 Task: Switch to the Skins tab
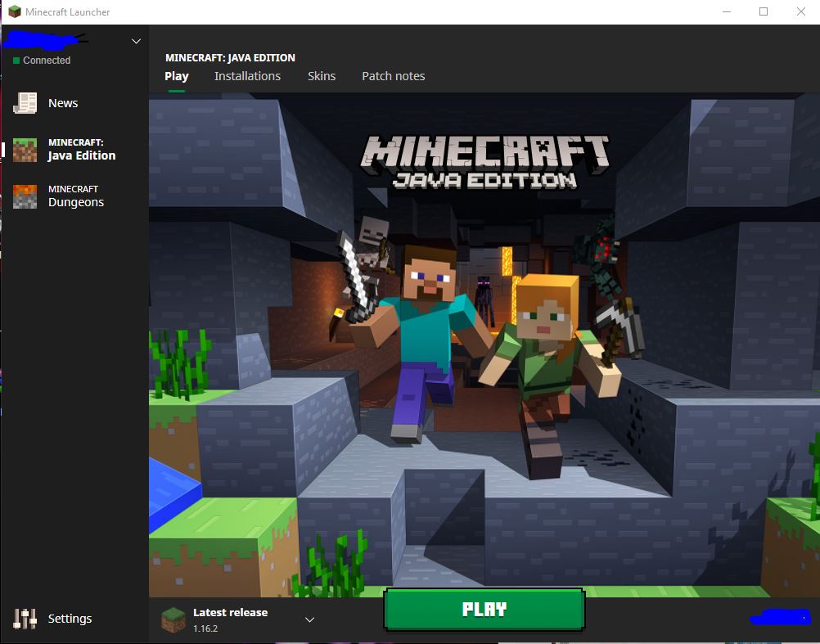322,76
